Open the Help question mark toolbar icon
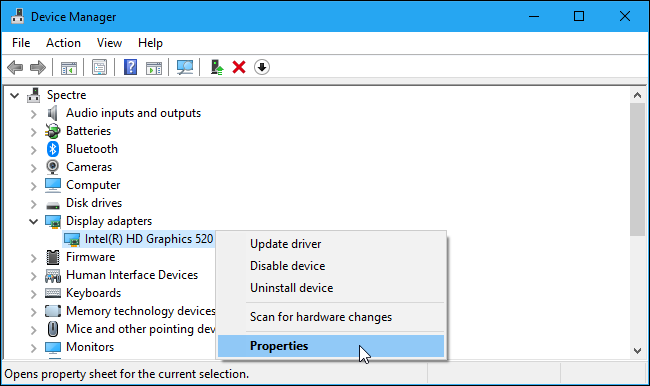The height and width of the screenshot is (386, 650). (x=131, y=67)
